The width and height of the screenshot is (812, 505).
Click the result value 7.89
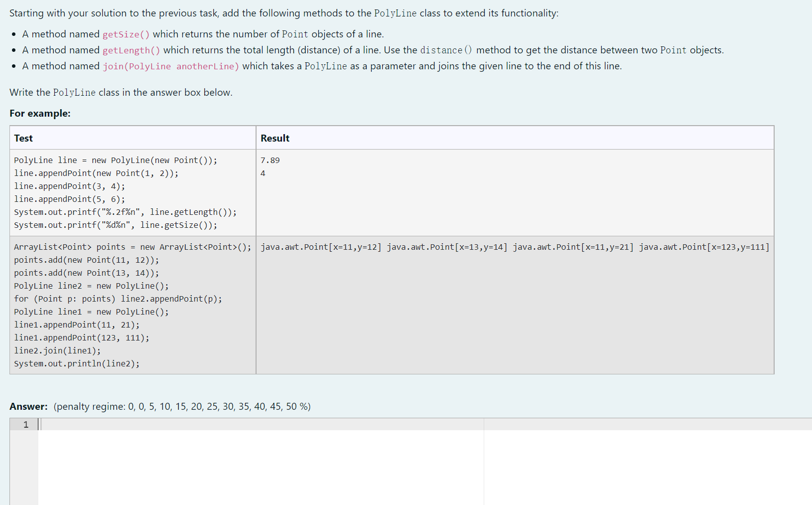click(270, 160)
